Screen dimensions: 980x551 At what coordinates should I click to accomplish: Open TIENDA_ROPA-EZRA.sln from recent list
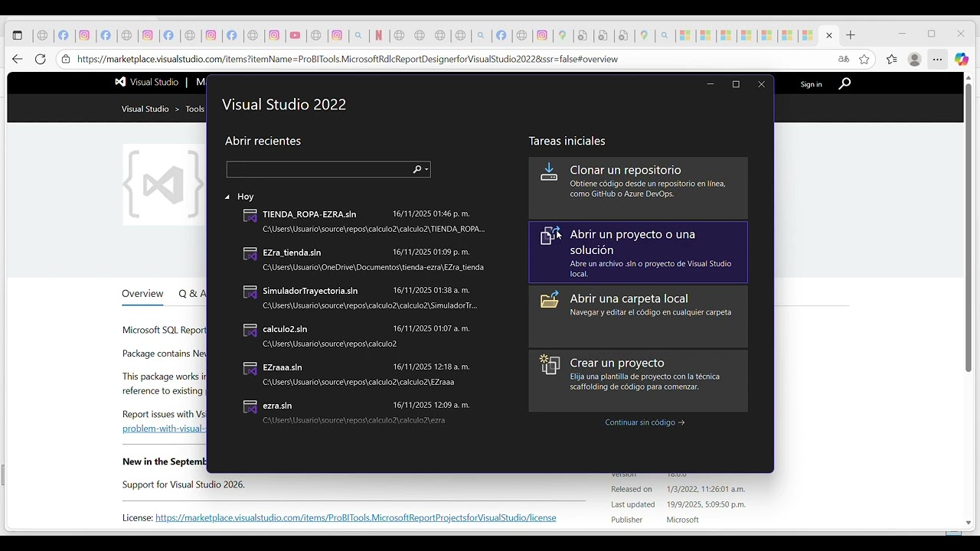[x=364, y=221]
